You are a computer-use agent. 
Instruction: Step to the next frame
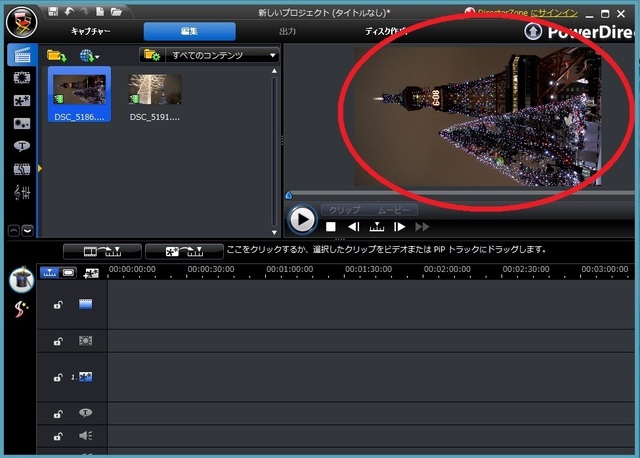tap(399, 227)
